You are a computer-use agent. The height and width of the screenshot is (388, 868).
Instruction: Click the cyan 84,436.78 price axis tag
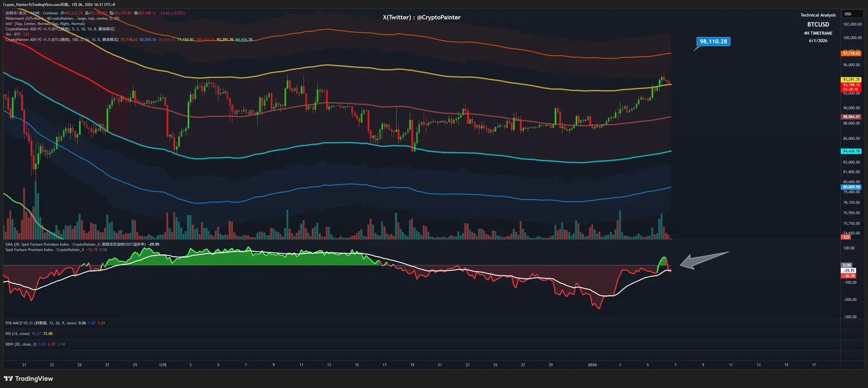pyautogui.click(x=851, y=151)
